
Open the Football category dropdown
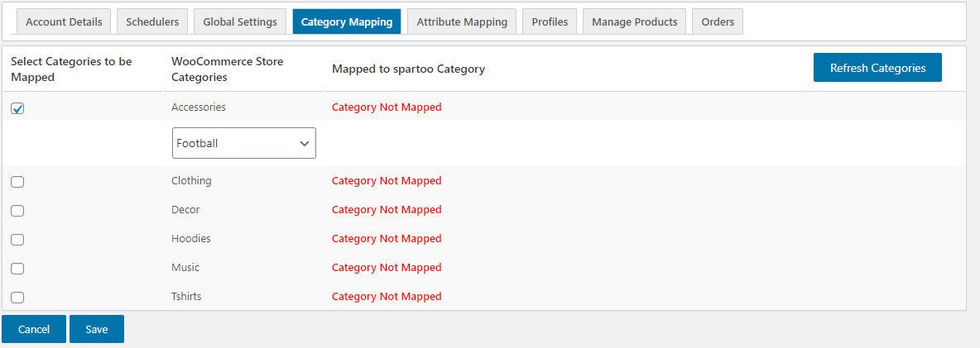[244, 143]
